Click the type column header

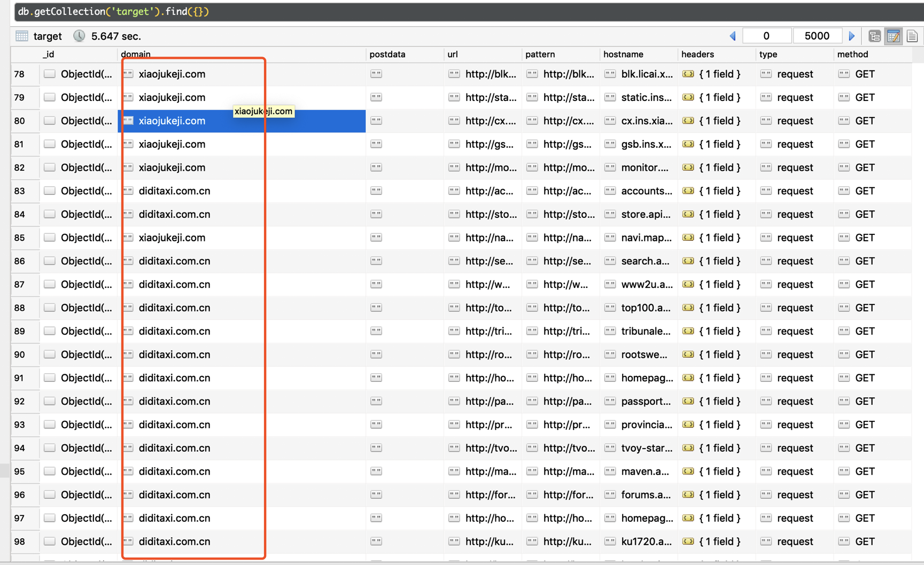pos(768,54)
